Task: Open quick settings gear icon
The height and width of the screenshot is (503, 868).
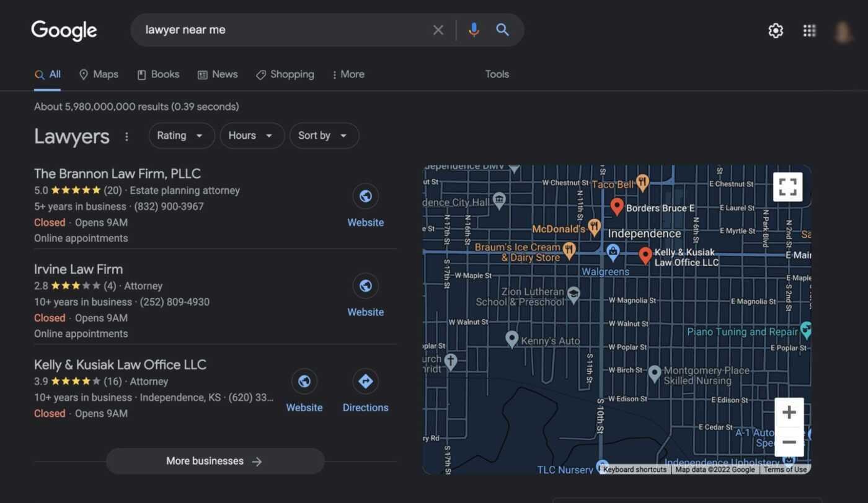Action: (775, 30)
